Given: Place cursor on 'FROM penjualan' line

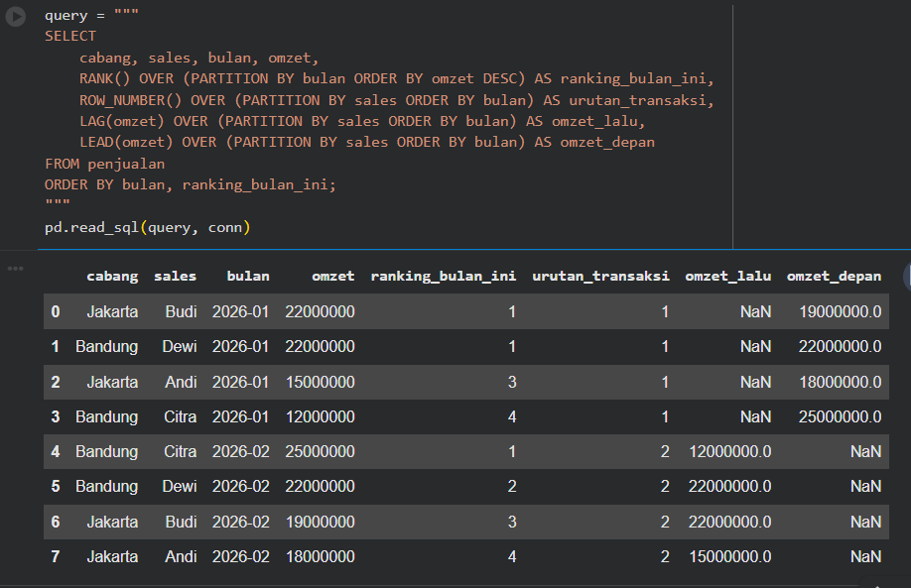Looking at the screenshot, I should tap(104, 164).
